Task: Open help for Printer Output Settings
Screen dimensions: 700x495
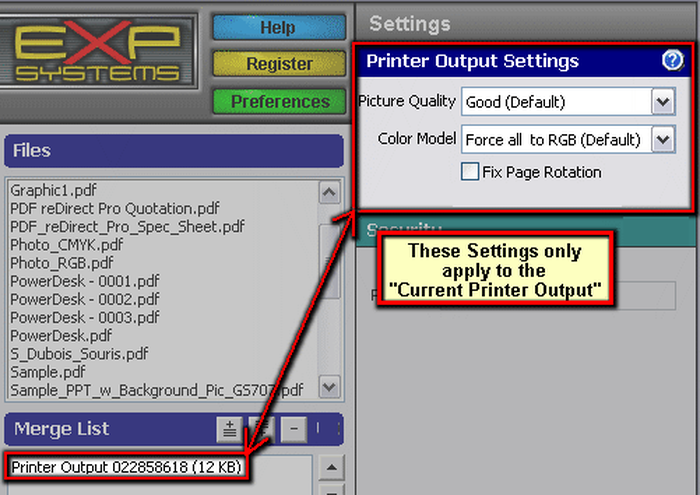Action: (x=672, y=60)
